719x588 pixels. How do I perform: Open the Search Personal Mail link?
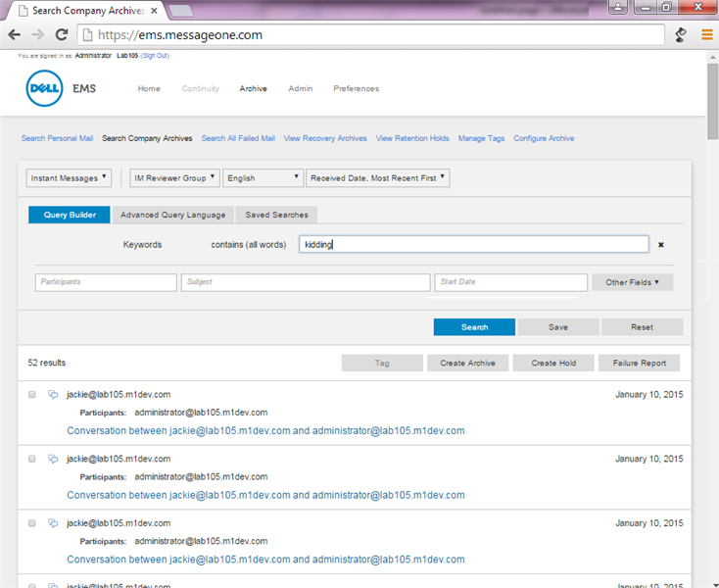click(x=57, y=138)
